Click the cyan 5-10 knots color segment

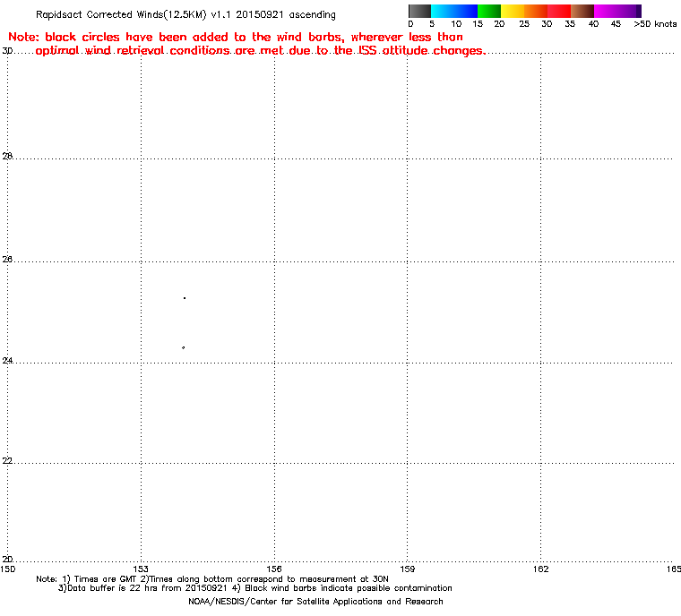click(443, 11)
